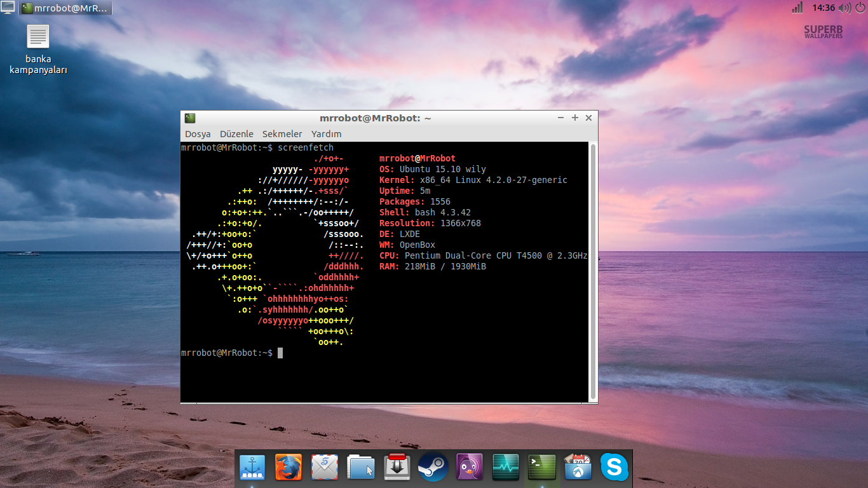
Task: Click the terminal icon in the window title bar
Action: 190,118
